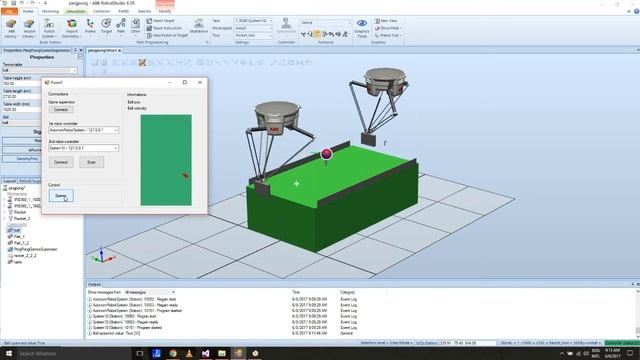Select the "Ball spawned value: True" output message
640x360 pixels.
click(x=116, y=333)
